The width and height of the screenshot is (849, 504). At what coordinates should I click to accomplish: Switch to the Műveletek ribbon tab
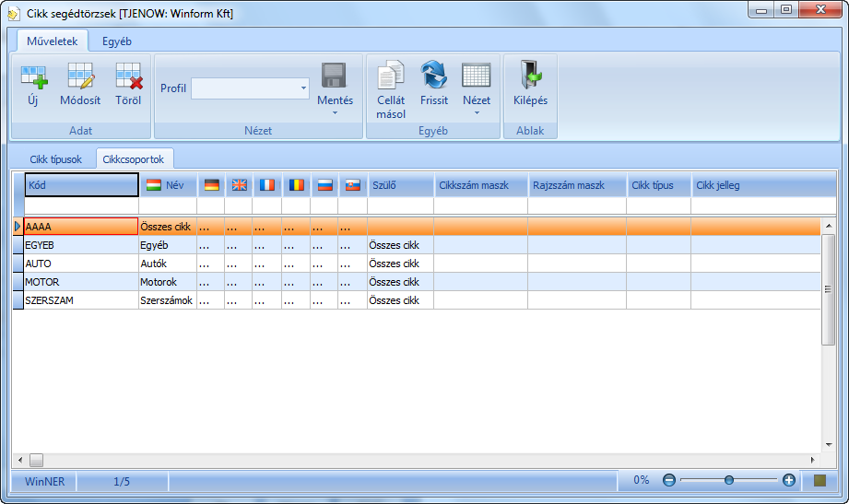point(52,41)
